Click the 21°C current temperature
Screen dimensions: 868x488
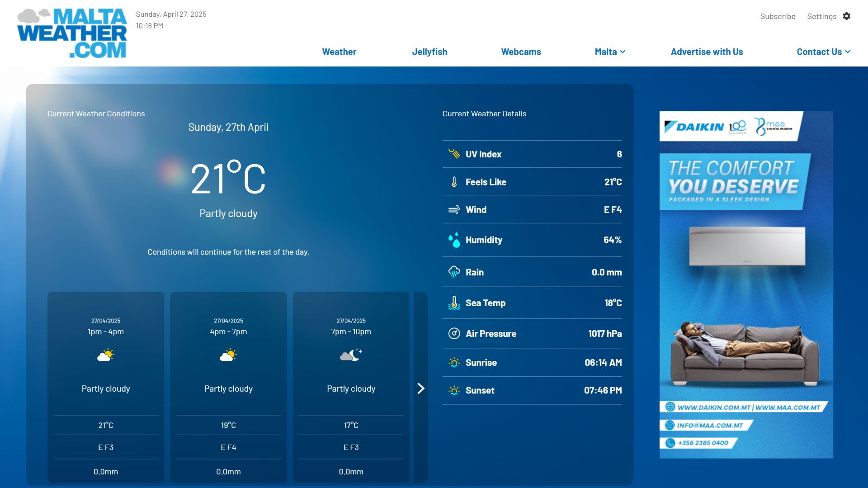click(x=228, y=178)
